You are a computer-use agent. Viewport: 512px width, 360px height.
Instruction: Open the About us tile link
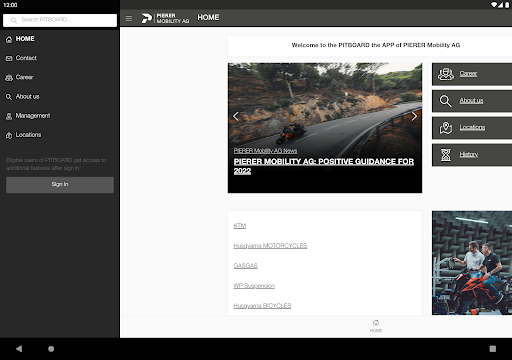coord(471,100)
